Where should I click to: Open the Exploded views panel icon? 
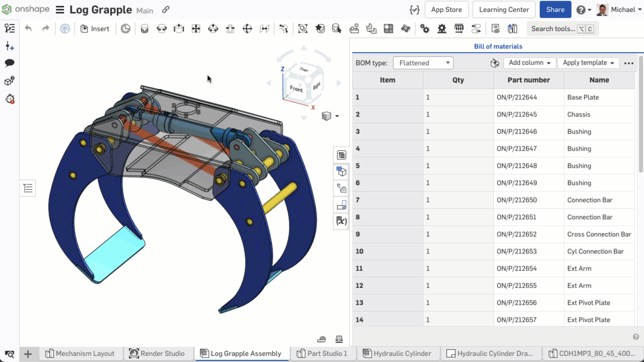[x=341, y=188]
